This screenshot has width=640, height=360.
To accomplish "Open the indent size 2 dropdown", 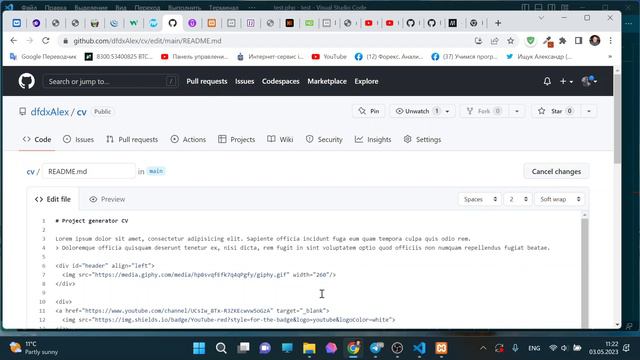I will pyautogui.click(x=518, y=199).
